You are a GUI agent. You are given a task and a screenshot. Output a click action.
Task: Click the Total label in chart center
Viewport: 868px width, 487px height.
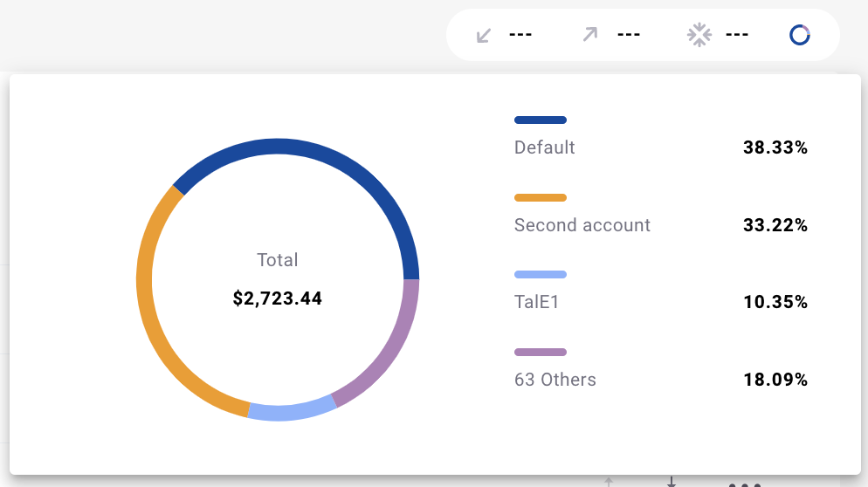click(278, 259)
